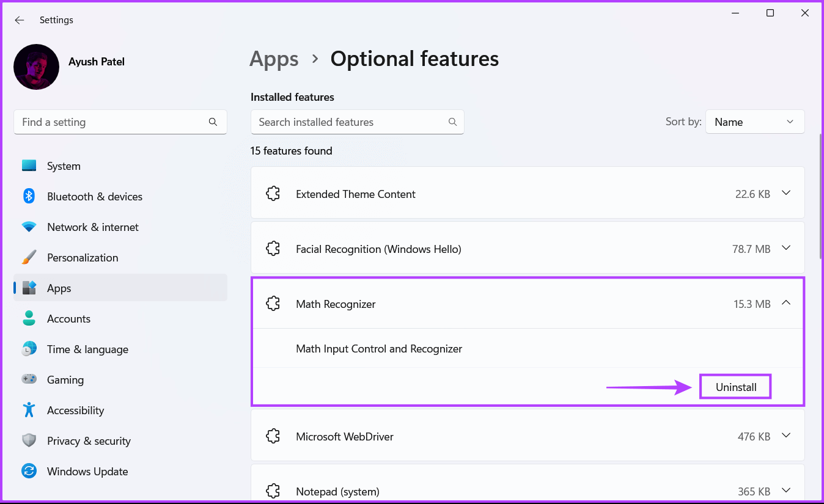This screenshot has height=504, width=824.
Task: Click the Bluetooth icon in sidebar
Action: click(x=29, y=196)
